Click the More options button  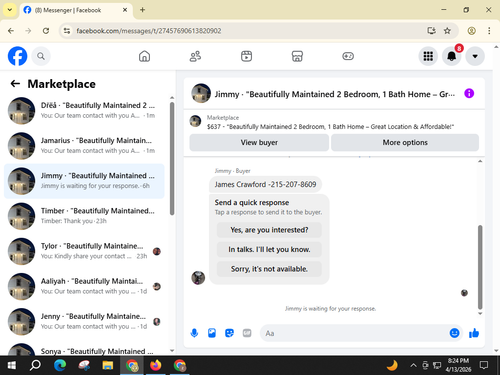pyautogui.click(x=405, y=142)
